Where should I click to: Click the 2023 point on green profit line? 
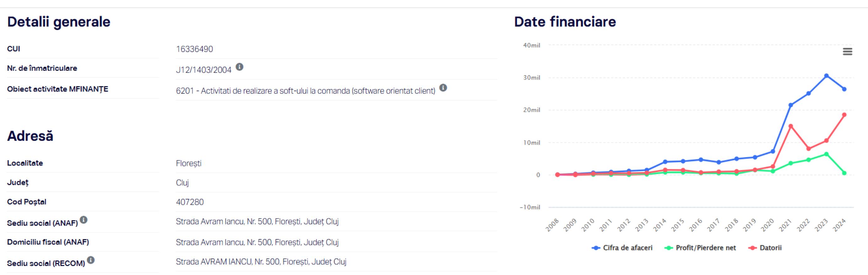[826, 154]
